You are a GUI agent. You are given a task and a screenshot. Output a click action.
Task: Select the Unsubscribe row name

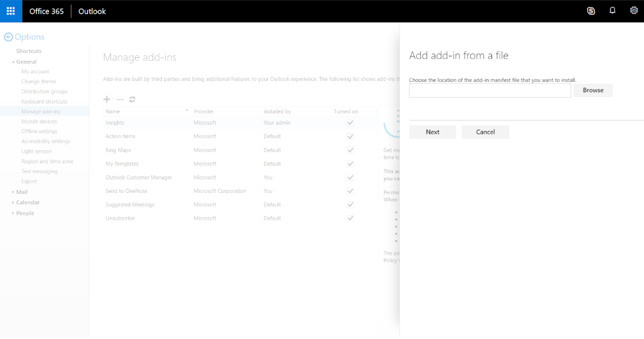point(120,218)
